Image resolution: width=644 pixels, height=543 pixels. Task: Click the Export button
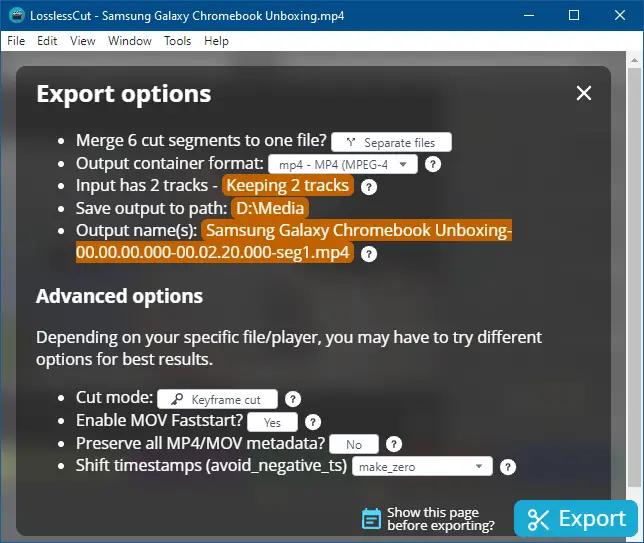click(x=576, y=519)
